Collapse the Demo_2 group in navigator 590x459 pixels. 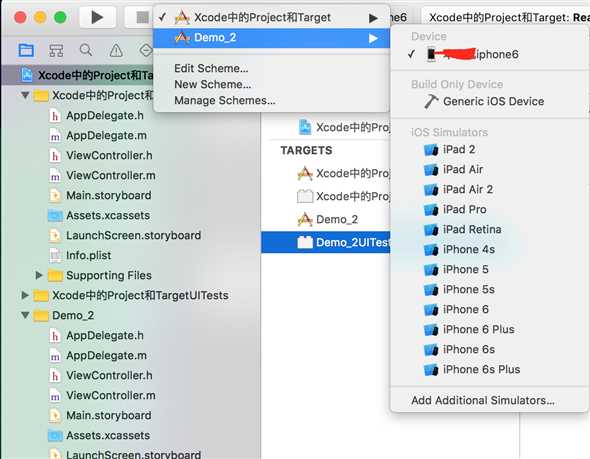coord(25,315)
